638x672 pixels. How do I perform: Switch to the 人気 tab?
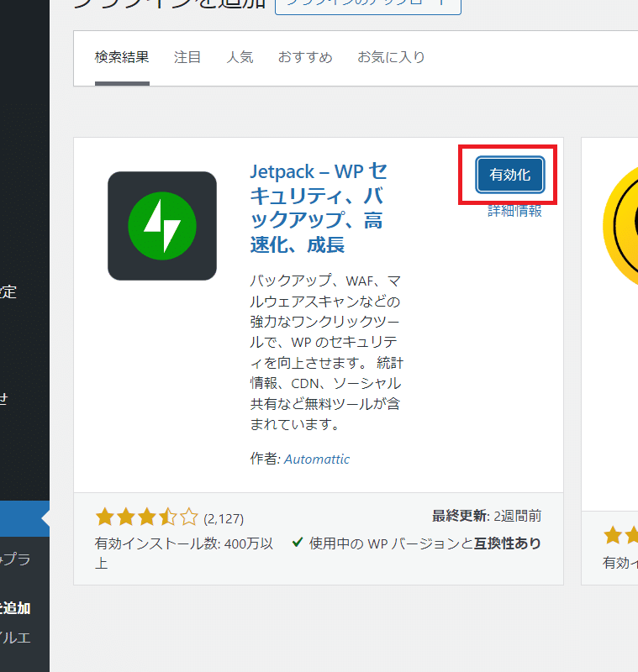[x=240, y=57]
